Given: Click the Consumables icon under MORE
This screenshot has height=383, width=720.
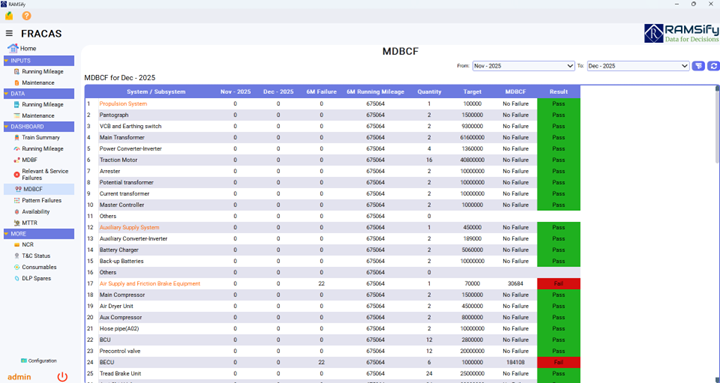Looking at the screenshot, I should click(x=17, y=267).
